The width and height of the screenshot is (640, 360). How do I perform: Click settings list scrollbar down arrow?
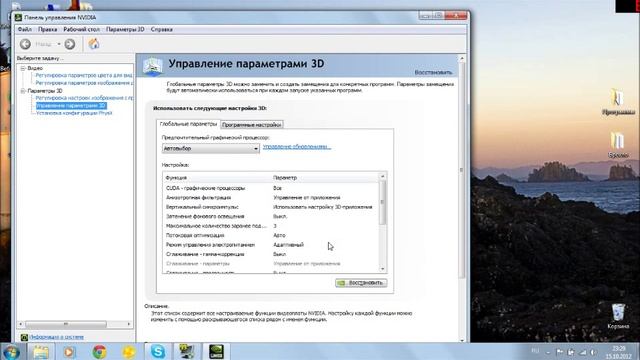click(x=382, y=269)
